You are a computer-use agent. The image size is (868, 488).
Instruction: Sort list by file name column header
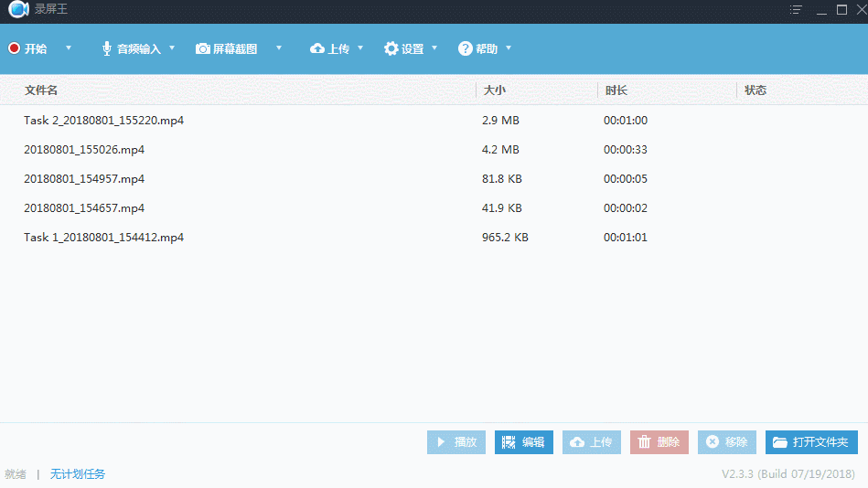(x=41, y=90)
